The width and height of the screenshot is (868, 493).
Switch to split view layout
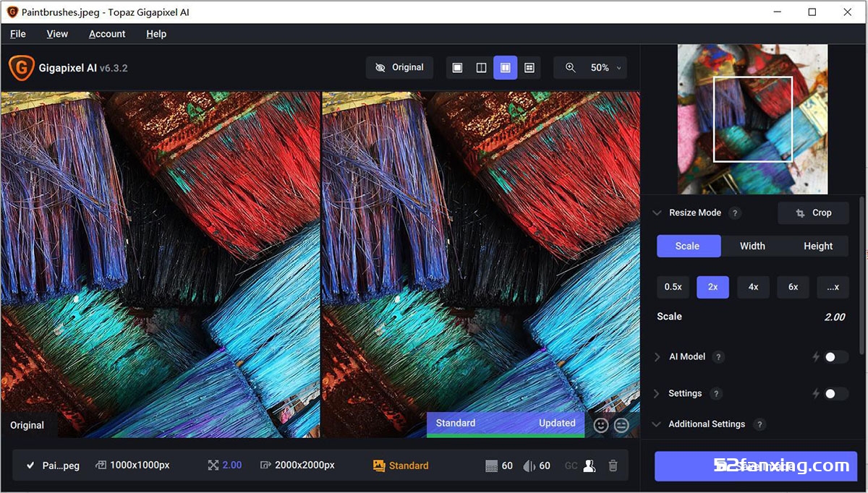click(x=481, y=67)
